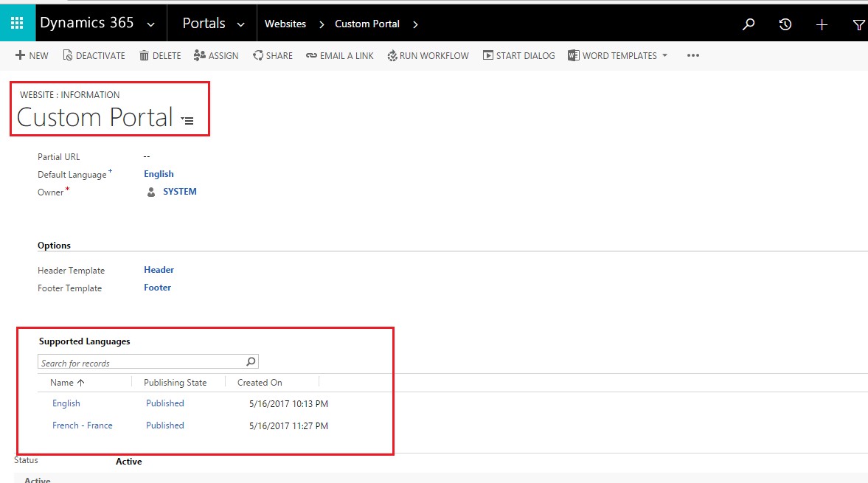Deactivate the current website record
868x483 pixels.
point(94,55)
